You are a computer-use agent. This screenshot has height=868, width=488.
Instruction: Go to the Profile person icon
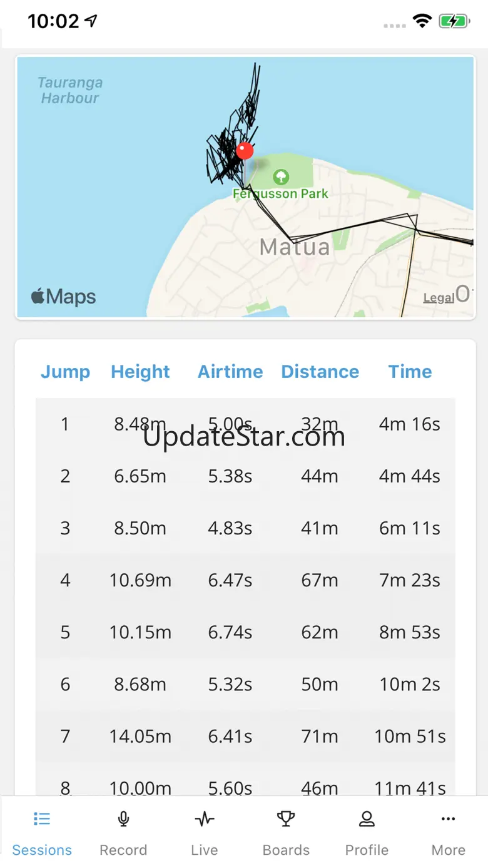point(367,819)
